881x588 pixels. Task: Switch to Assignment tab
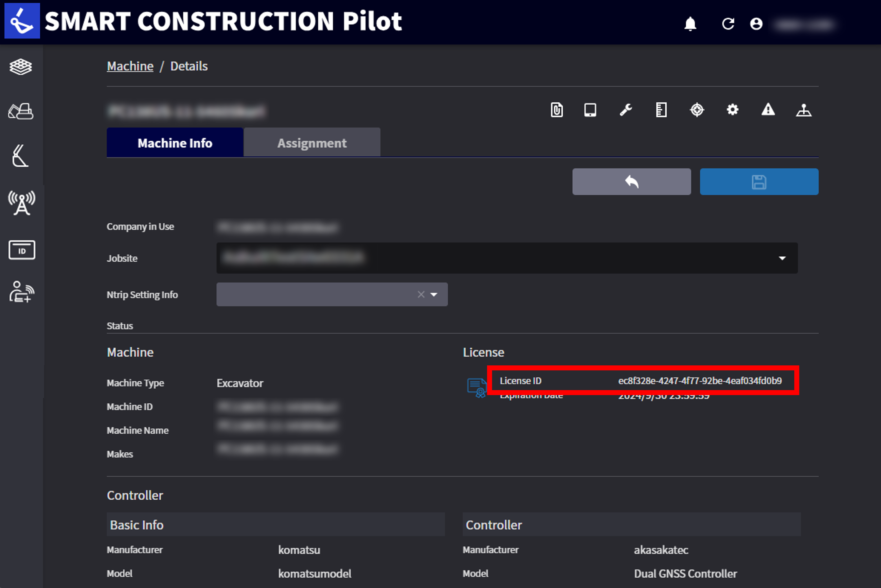coord(312,143)
